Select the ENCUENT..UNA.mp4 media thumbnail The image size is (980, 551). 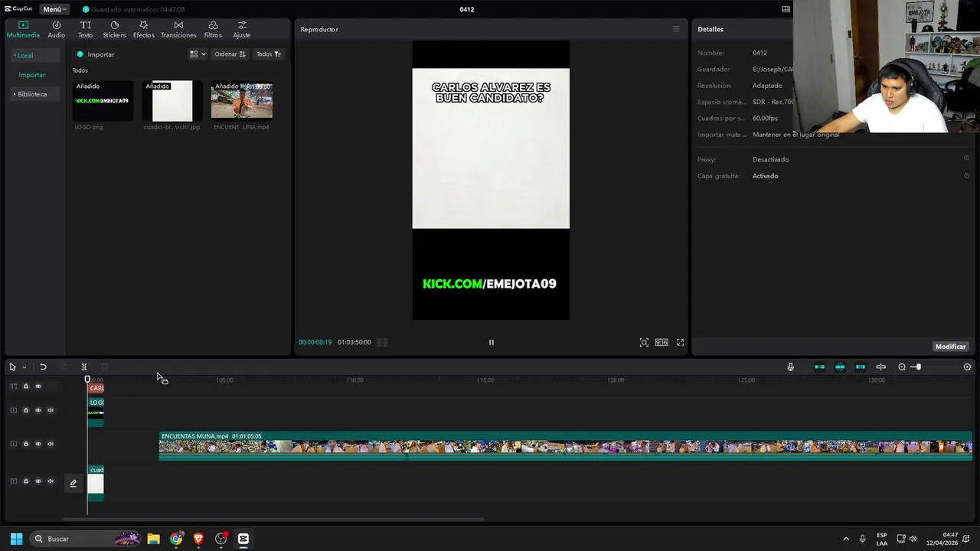(242, 101)
